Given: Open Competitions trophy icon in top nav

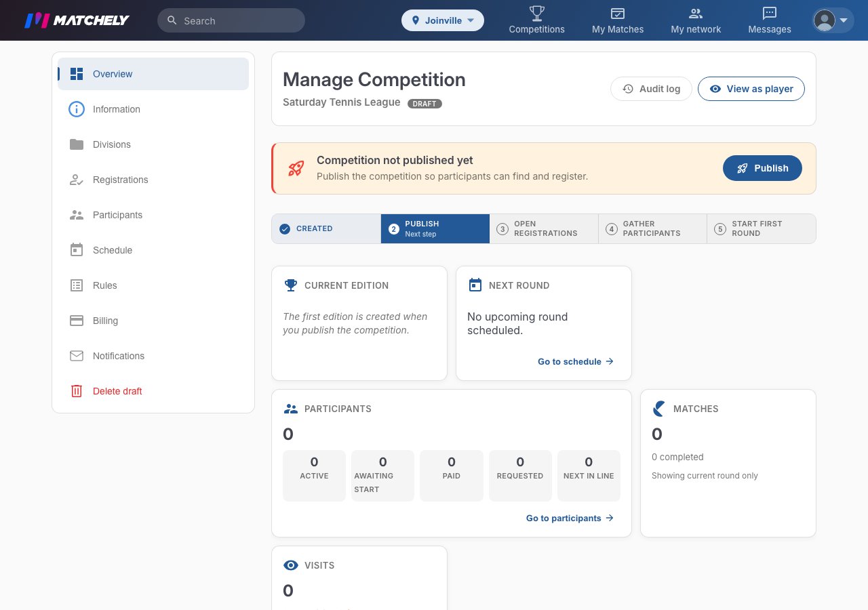Looking at the screenshot, I should coord(536,13).
